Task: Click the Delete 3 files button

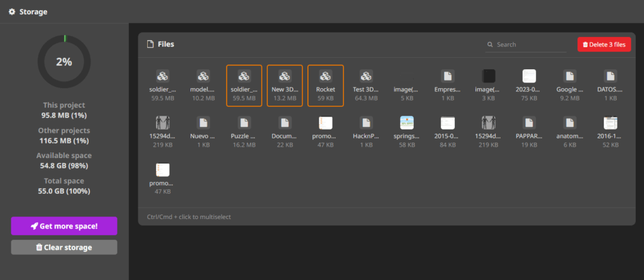Action: click(x=604, y=45)
